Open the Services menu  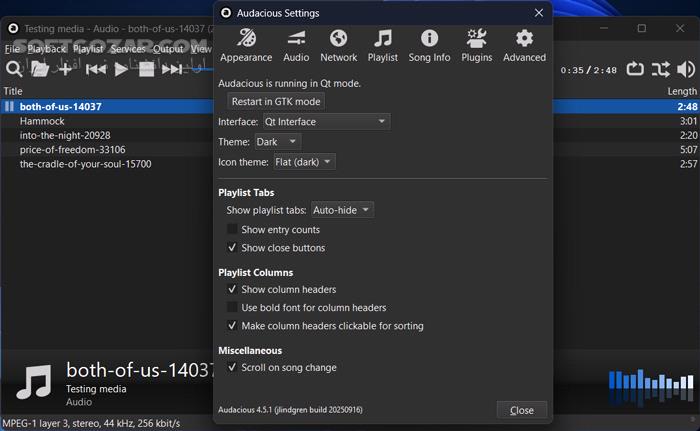click(x=128, y=49)
